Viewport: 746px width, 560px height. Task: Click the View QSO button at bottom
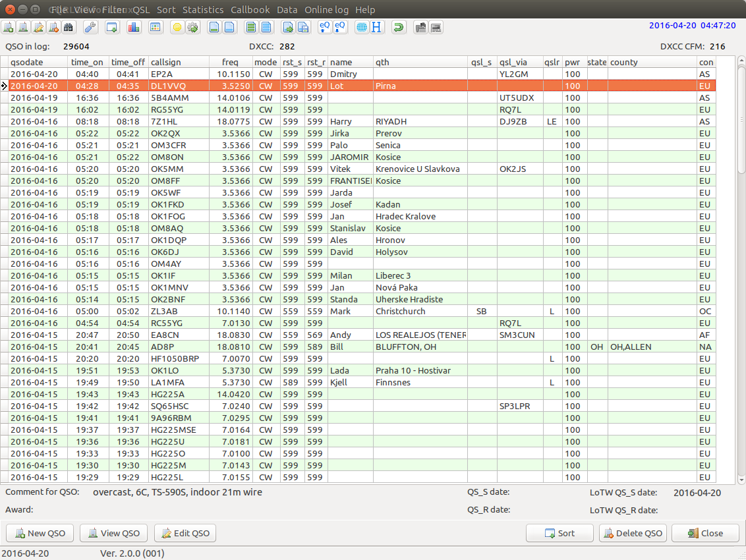pos(114,533)
